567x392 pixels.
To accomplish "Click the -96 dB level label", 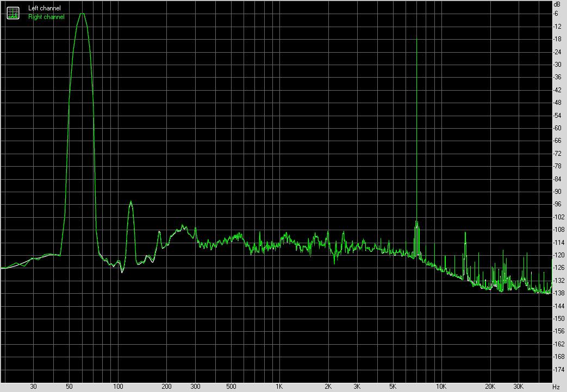I will (x=557, y=204).
